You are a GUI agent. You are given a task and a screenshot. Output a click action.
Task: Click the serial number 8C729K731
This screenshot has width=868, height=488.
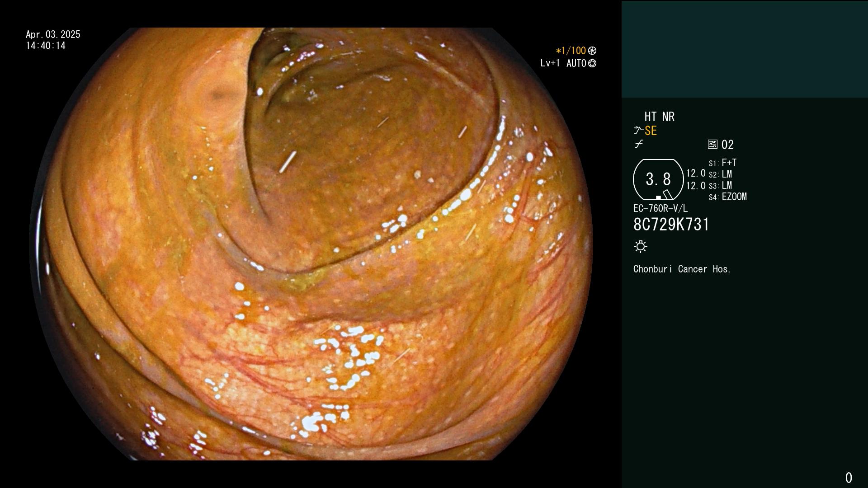click(671, 224)
